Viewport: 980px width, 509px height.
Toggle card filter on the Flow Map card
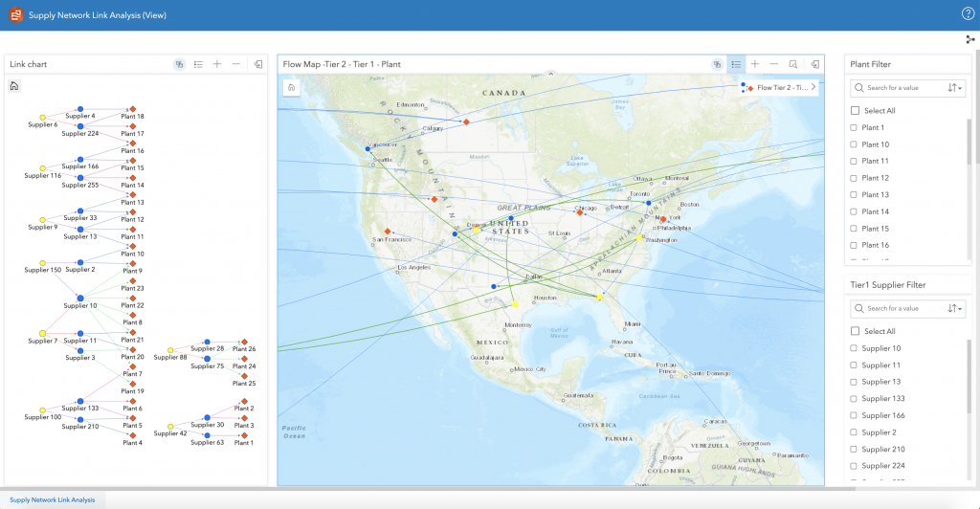[718, 64]
